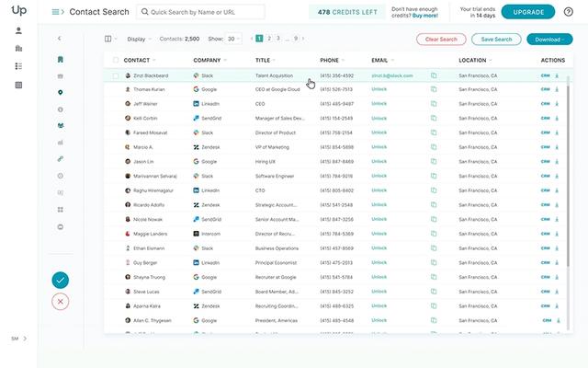This screenshot has width=588, height=368.
Task: Unlock email for Maggie Landers
Action: click(379, 234)
